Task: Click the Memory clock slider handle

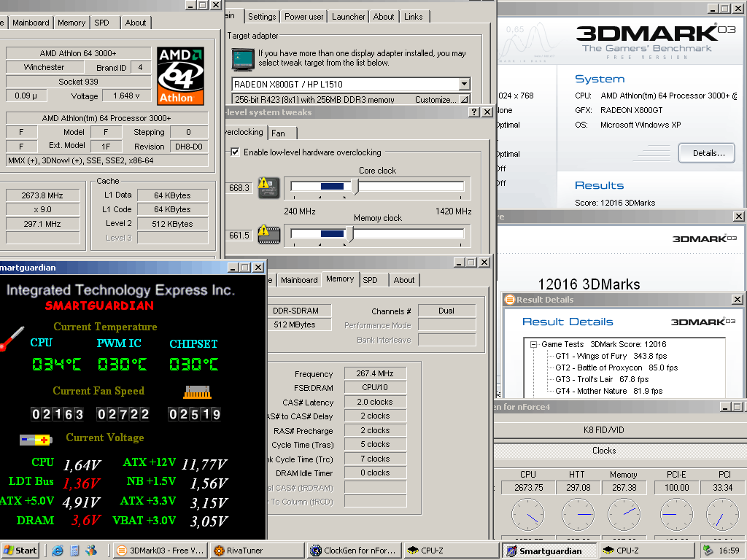Action: (x=350, y=233)
